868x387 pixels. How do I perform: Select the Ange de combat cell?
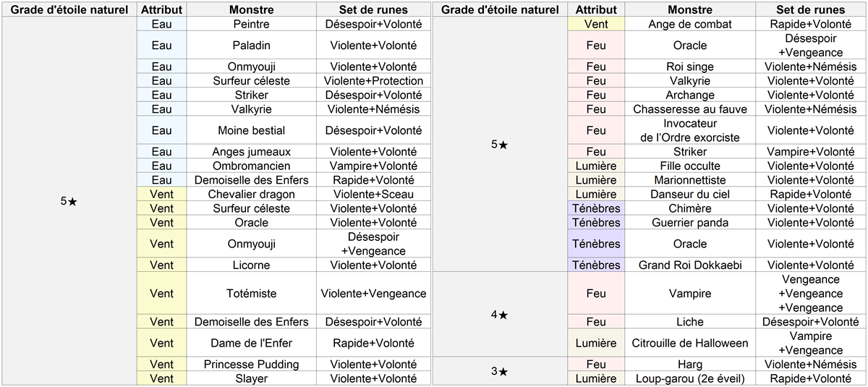689,24
